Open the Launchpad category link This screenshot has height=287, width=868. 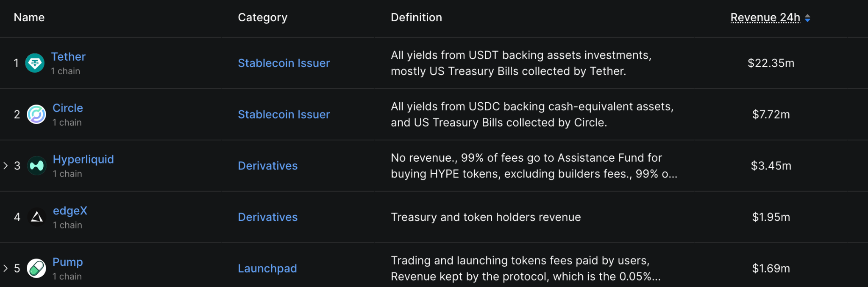tap(267, 269)
